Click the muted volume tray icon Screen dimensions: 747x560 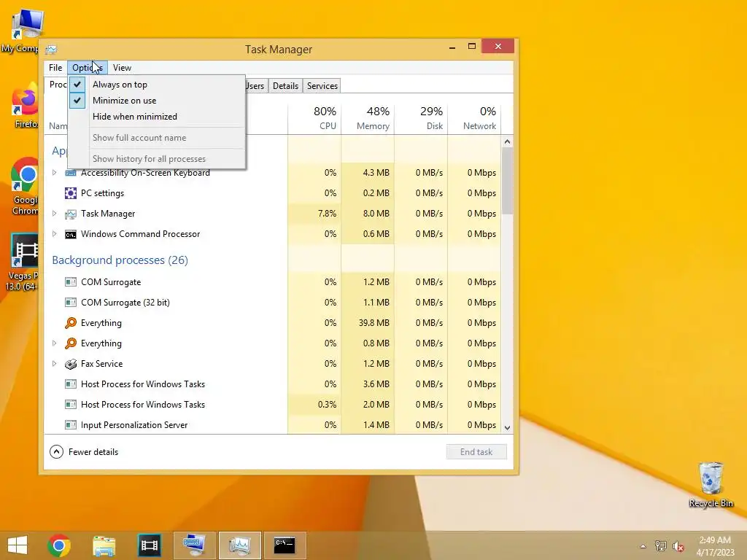tap(678, 546)
